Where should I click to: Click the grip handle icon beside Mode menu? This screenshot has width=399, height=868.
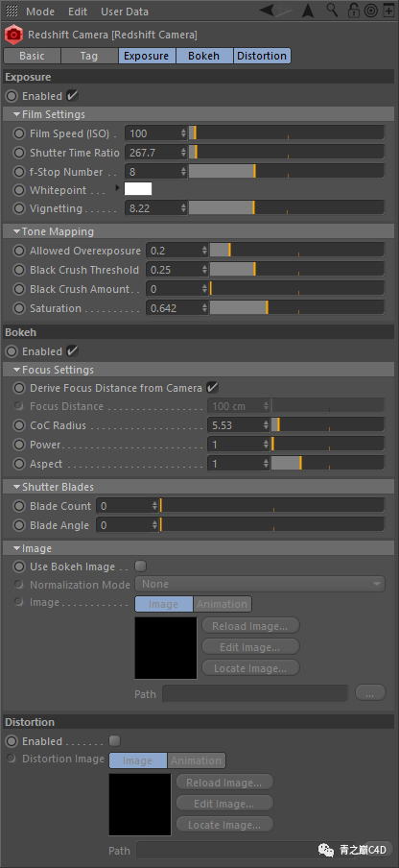coord(12,12)
